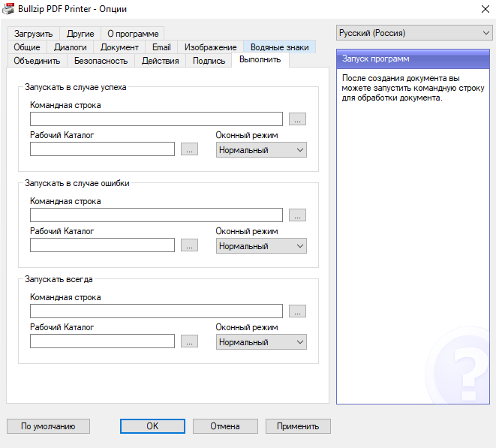Open the О программе tab

tap(133, 34)
